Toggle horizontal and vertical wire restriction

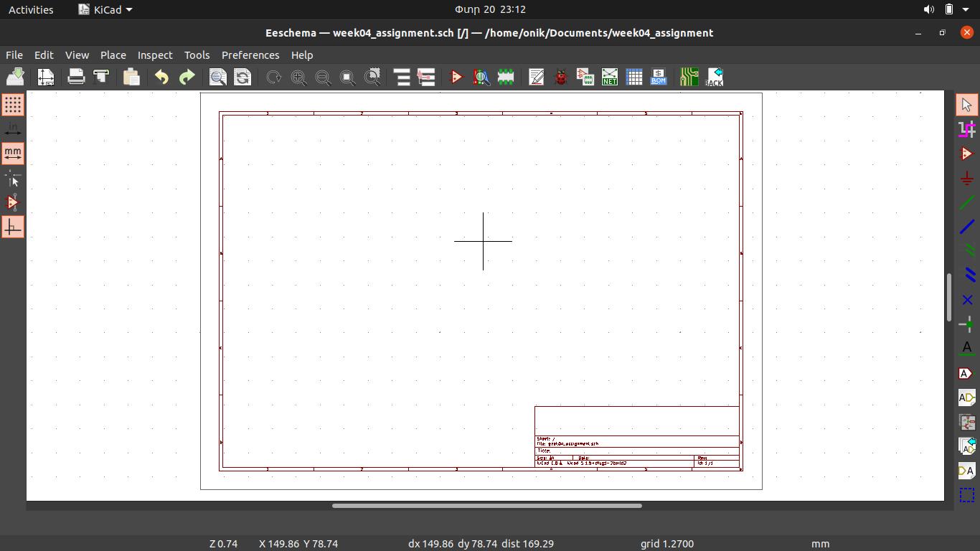click(x=13, y=227)
